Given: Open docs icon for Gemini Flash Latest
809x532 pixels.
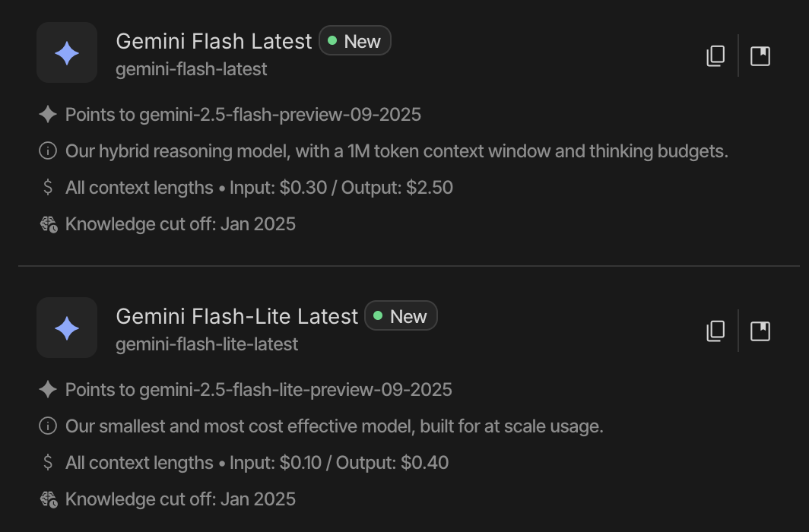Looking at the screenshot, I should pyautogui.click(x=760, y=56).
